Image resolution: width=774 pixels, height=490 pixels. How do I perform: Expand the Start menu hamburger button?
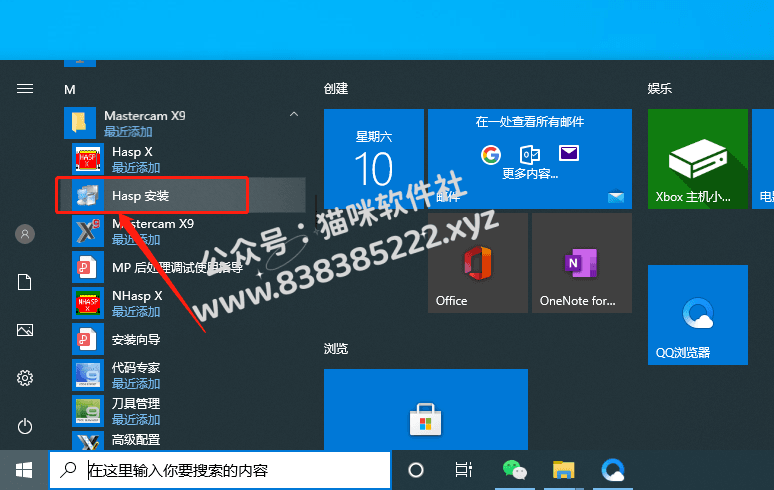point(25,88)
